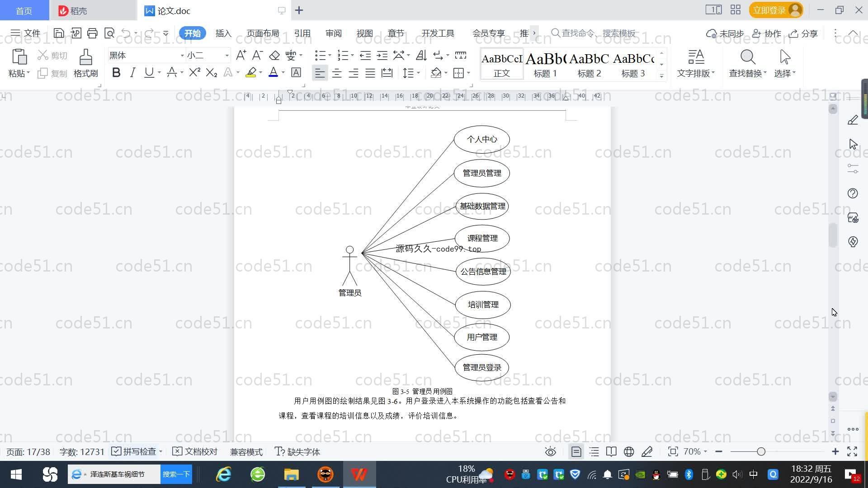Switch to the 页面布局 ribbon tab
Viewport: 868px width, 488px height.
click(x=263, y=33)
